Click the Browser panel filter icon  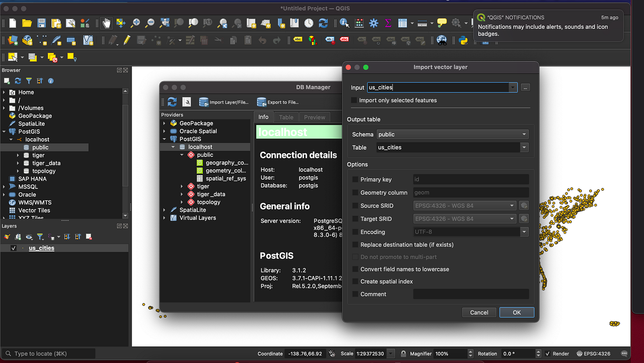tap(29, 81)
